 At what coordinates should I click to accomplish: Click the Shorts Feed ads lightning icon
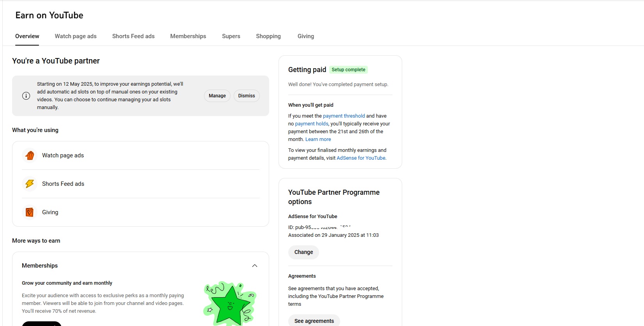(x=30, y=184)
